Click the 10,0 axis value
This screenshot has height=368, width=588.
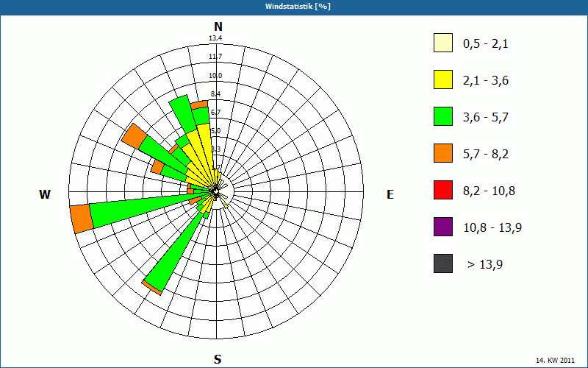215,76
